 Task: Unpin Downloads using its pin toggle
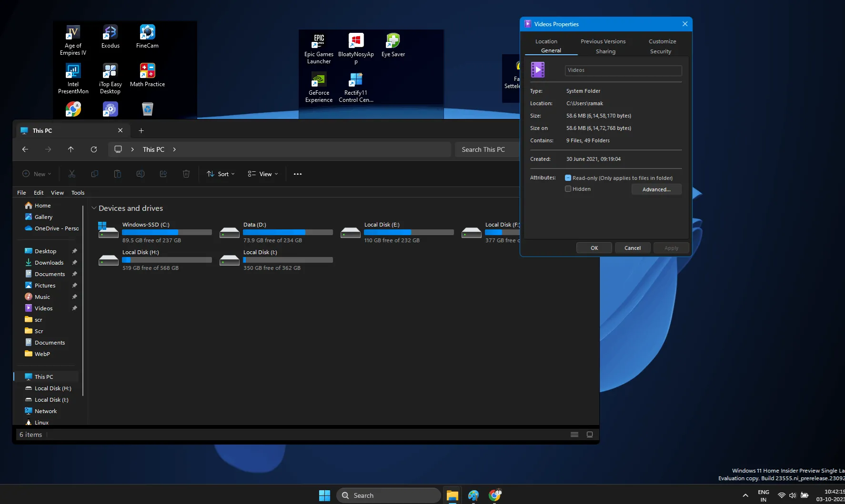pyautogui.click(x=75, y=262)
